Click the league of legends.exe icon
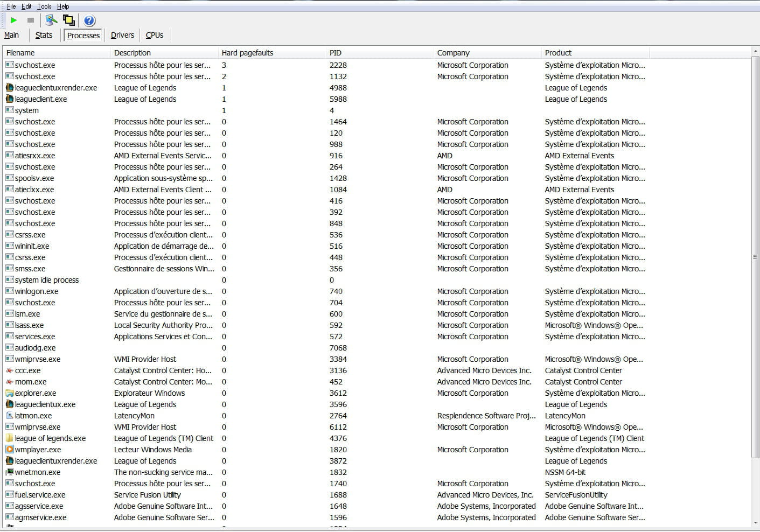 coord(10,438)
